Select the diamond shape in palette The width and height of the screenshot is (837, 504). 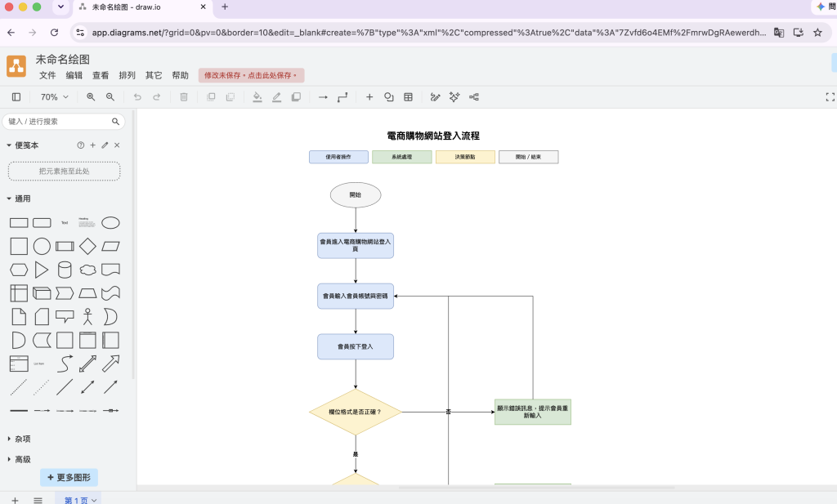click(87, 247)
